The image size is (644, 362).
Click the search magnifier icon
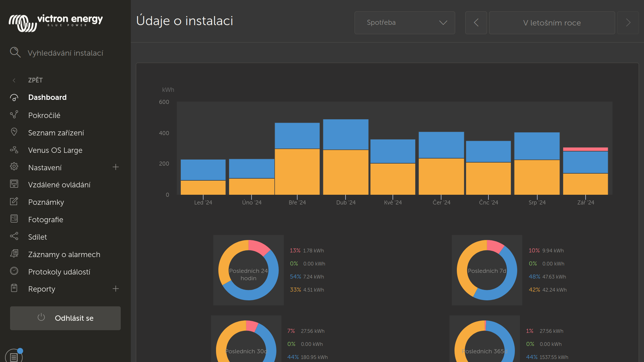coord(15,52)
